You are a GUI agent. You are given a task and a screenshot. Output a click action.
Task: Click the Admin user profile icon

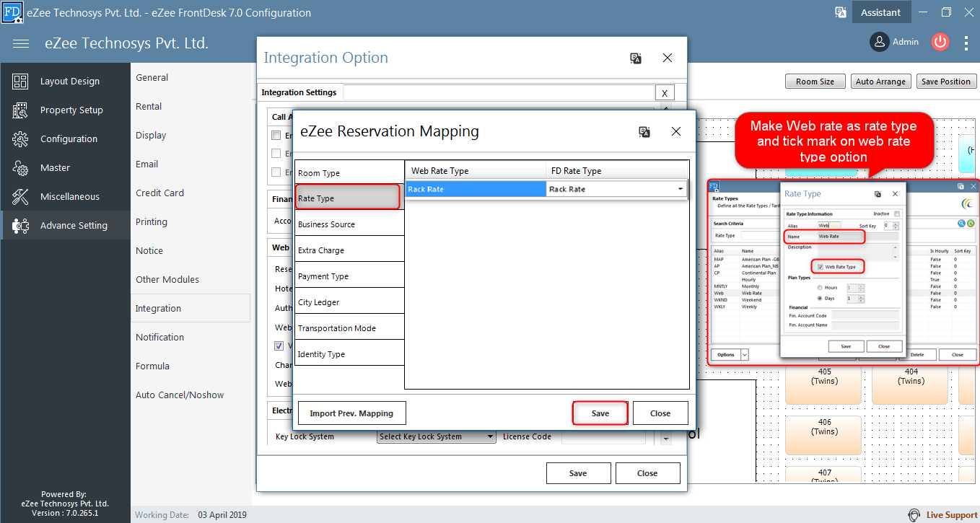pos(879,42)
